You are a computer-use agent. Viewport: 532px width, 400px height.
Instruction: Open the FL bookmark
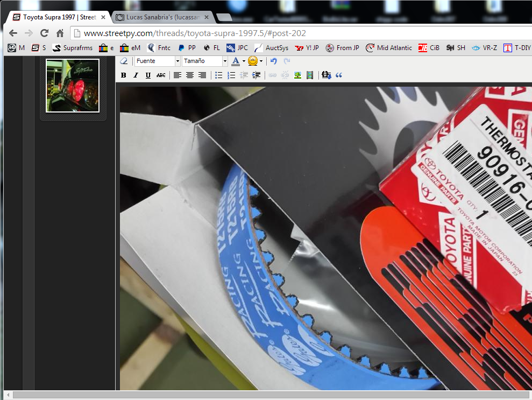[212, 48]
